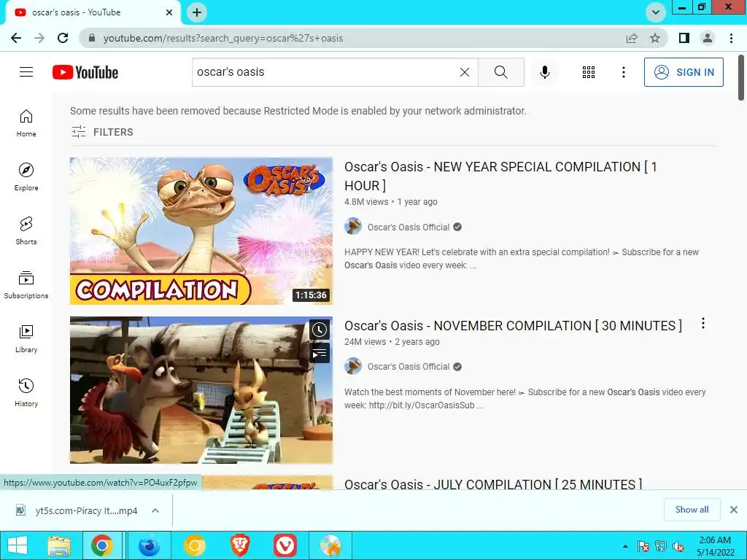This screenshot has width=747, height=560.
Task: Click the SIGN IN button
Action: click(x=684, y=72)
